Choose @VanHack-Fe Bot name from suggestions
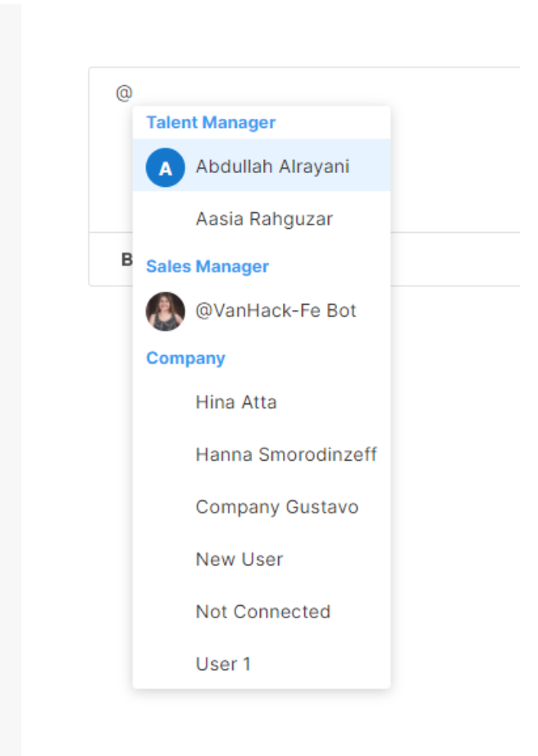 [x=276, y=311]
